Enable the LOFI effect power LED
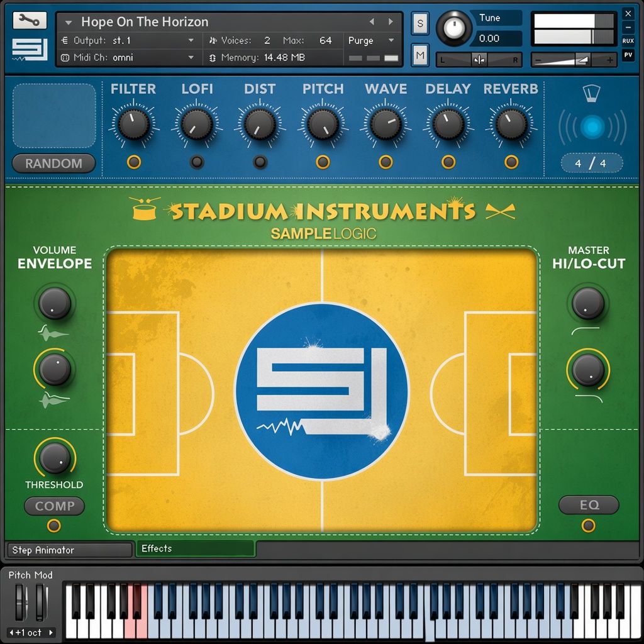Image resolution: width=644 pixels, height=644 pixels. tap(197, 162)
